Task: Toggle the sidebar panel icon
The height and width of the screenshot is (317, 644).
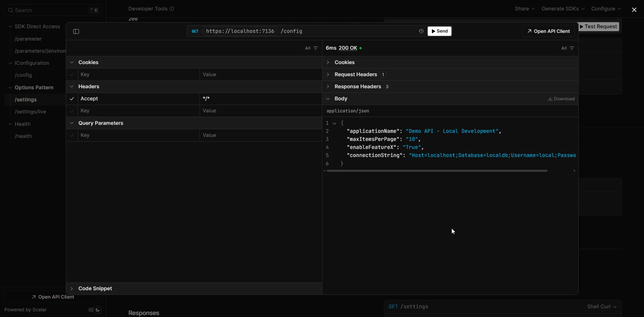Action: click(x=76, y=31)
